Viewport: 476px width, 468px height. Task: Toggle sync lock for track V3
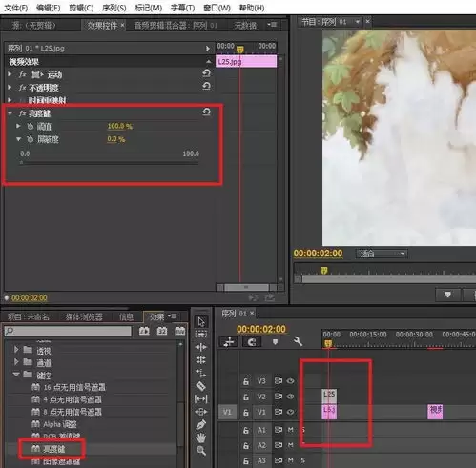tap(279, 380)
